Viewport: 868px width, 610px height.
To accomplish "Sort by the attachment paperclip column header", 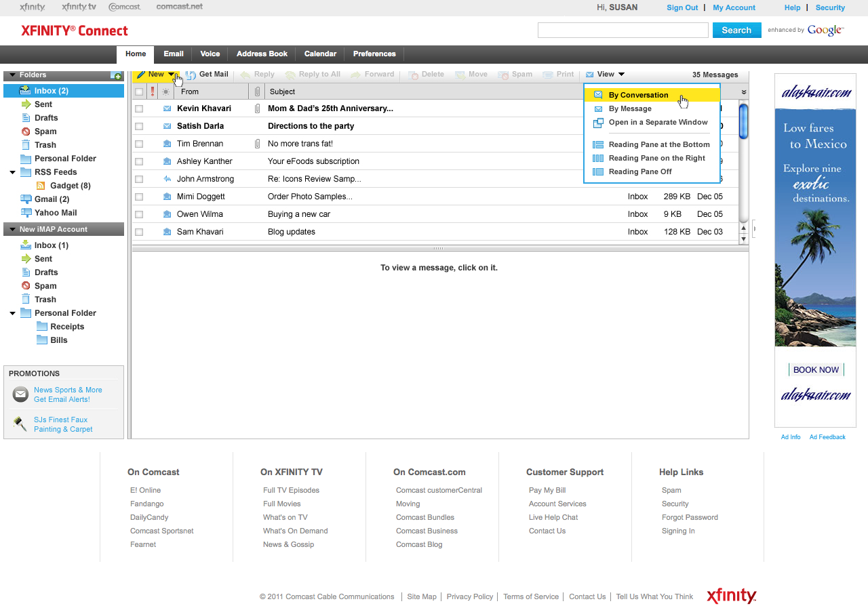I will 257,91.
